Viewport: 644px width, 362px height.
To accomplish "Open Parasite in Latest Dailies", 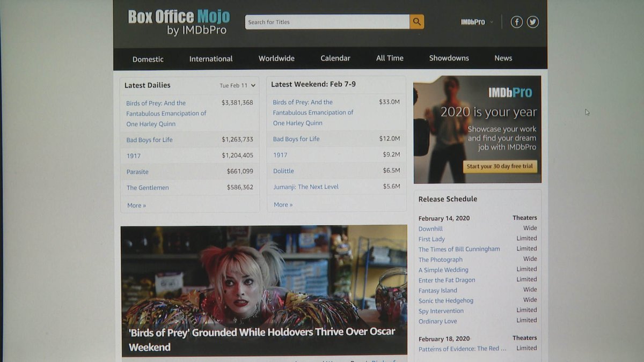I will [137, 172].
